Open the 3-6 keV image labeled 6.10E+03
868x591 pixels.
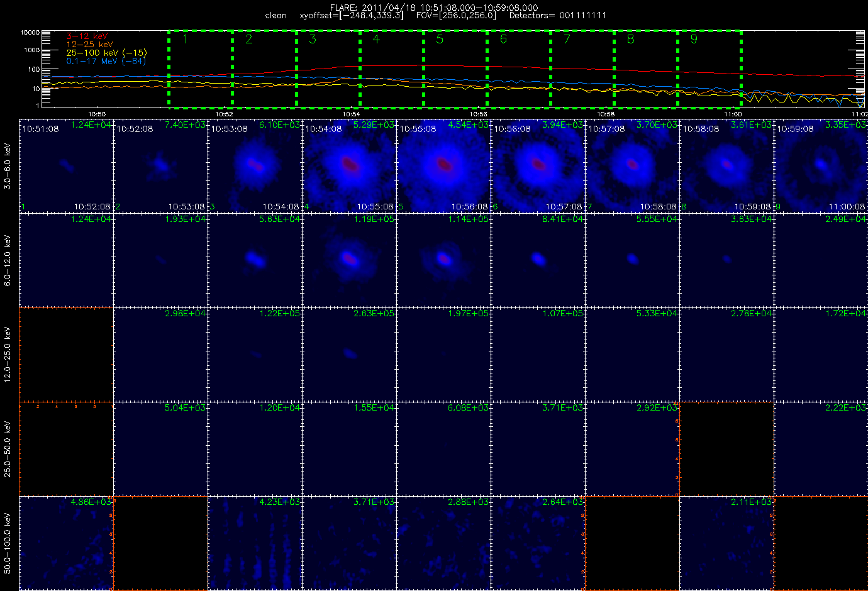(255, 165)
